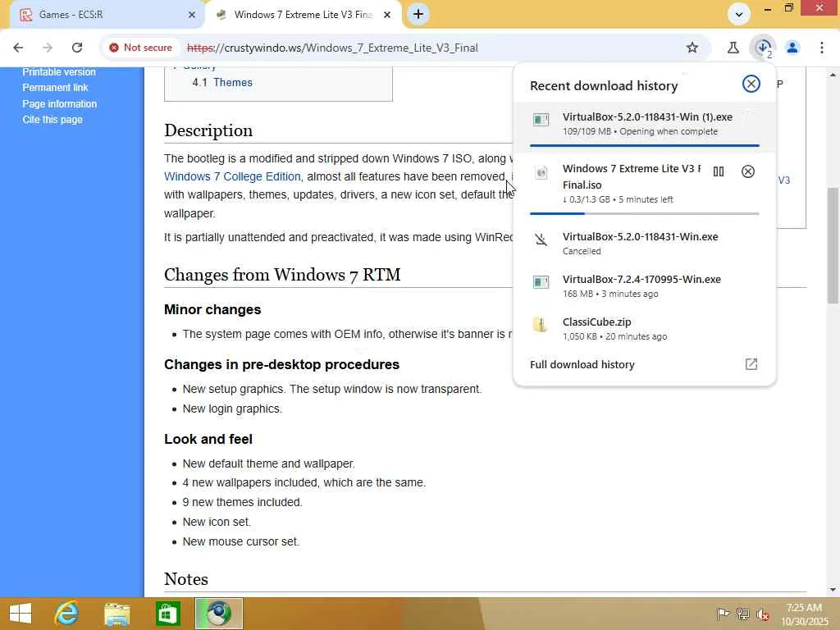Open Windows Store from taskbar

click(167, 614)
